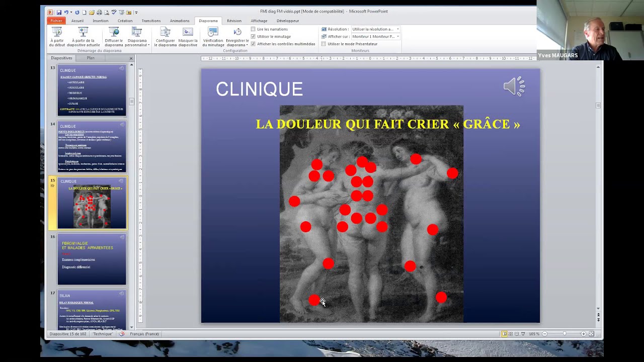Close the slide thumbnails pane
This screenshot has height=362, width=644.
(x=131, y=58)
